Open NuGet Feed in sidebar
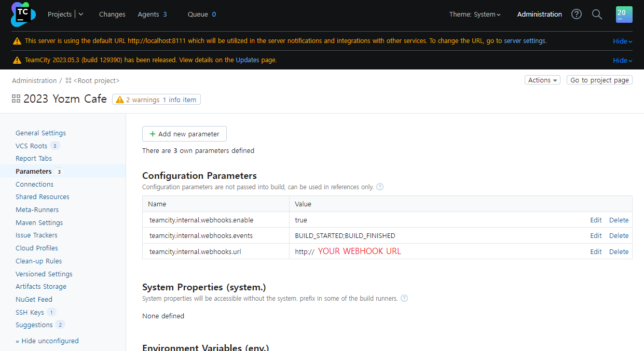 click(34, 300)
